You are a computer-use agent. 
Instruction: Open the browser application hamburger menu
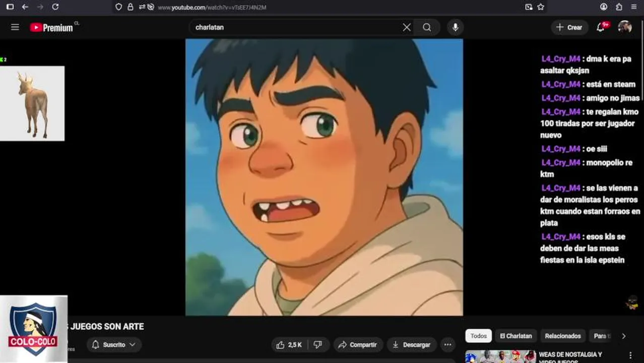pos(634,7)
